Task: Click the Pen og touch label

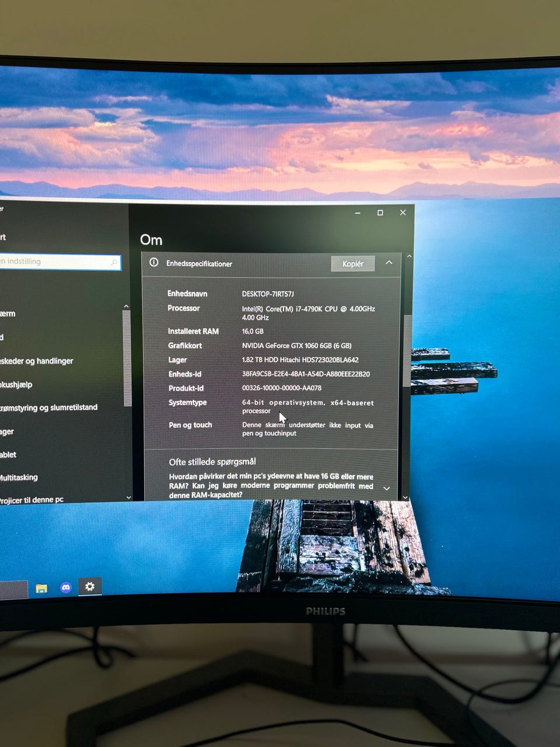Action: [x=190, y=425]
